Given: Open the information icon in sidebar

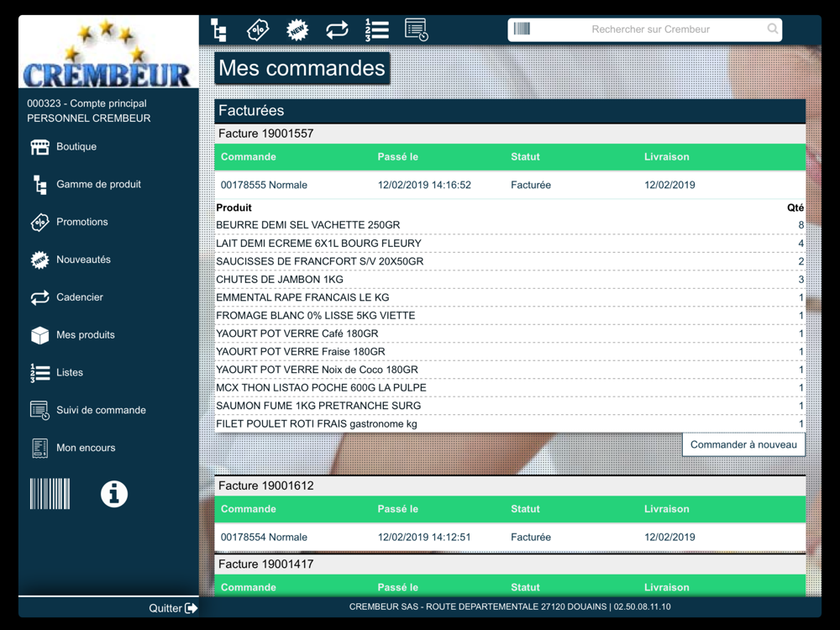Looking at the screenshot, I should pos(114,494).
